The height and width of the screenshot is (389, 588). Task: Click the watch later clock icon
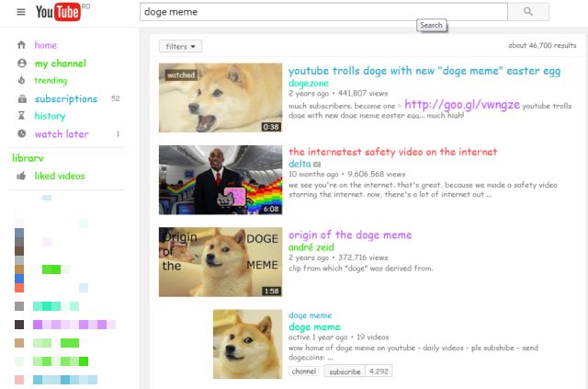click(21, 134)
